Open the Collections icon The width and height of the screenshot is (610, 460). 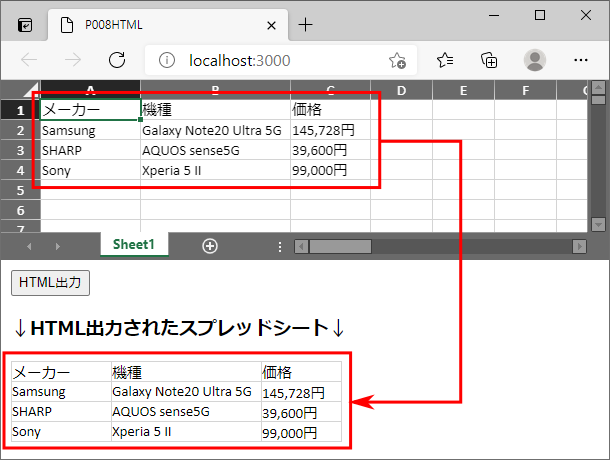[489, 60]
